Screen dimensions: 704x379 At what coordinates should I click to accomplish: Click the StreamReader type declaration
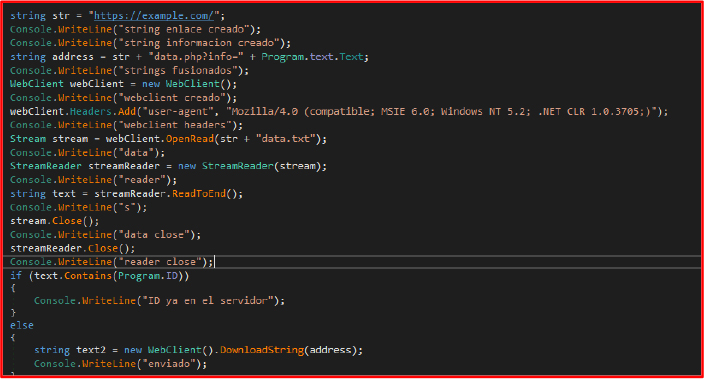(x=46, y=166)
